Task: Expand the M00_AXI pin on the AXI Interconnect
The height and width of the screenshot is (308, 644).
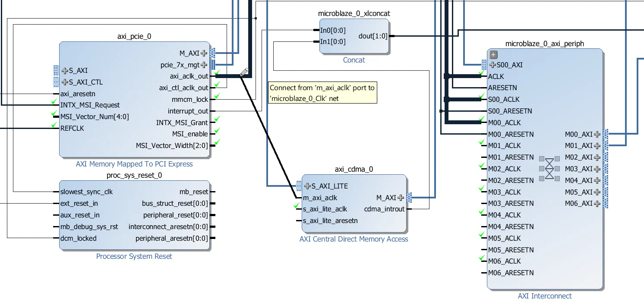Action: click(597, 134)
